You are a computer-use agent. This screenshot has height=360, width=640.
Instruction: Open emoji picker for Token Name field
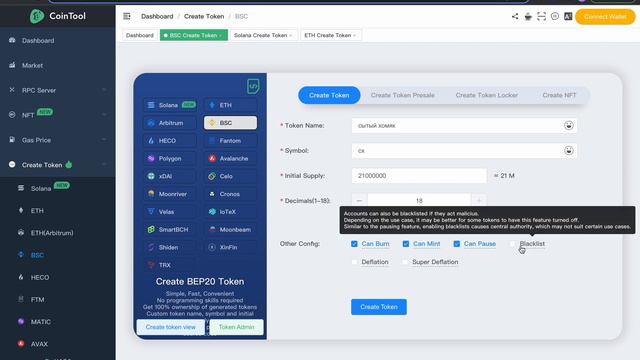pos(569,125)
